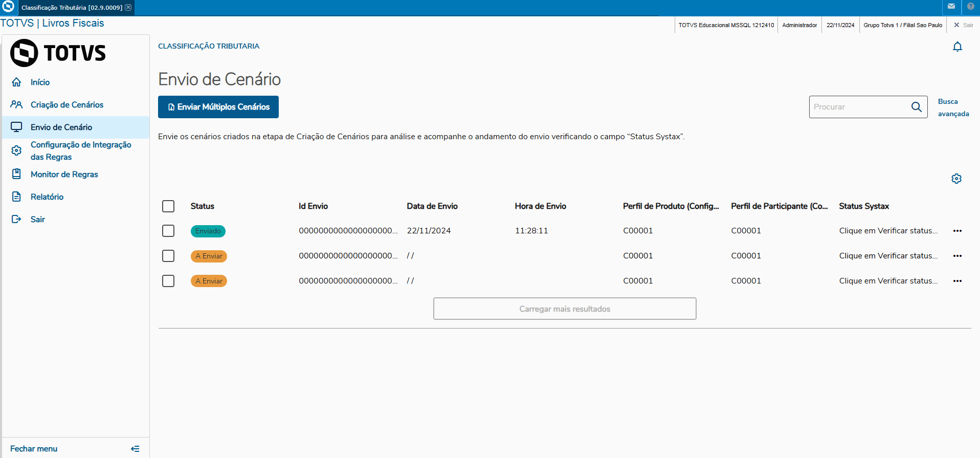Collapse the menu with the Fechar menu arrow icon
980x458 pixels.
(135, 449)
